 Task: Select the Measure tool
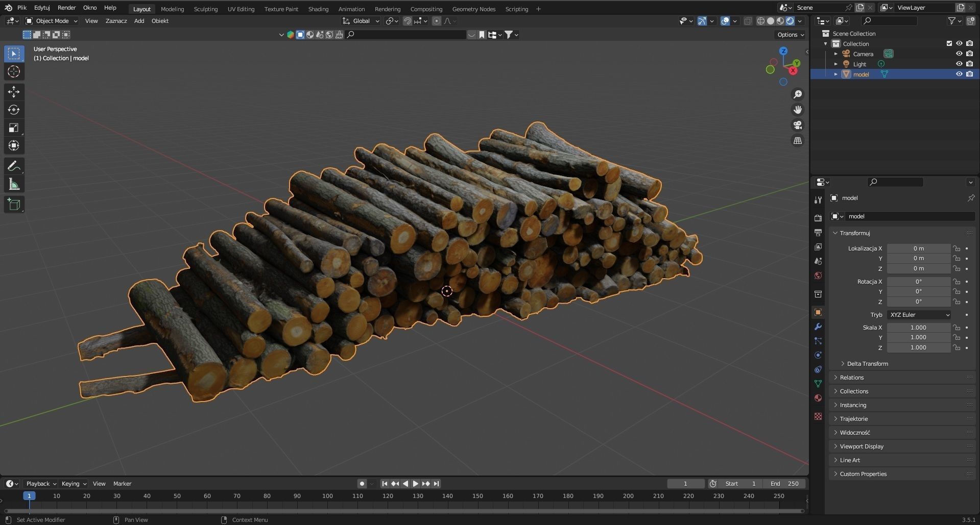(x=14, y=184)
